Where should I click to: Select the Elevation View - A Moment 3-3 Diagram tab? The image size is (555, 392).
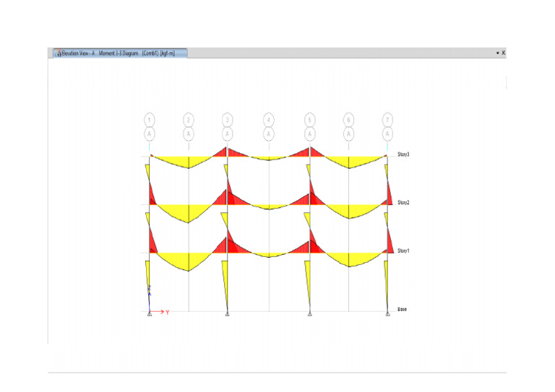pyautogui.click(x=120, y=53)
